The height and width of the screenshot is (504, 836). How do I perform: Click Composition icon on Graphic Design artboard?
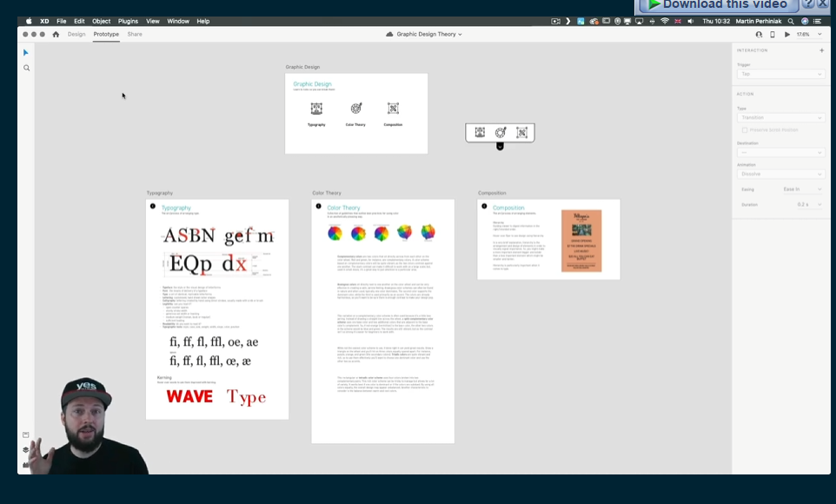click(393, 109)
